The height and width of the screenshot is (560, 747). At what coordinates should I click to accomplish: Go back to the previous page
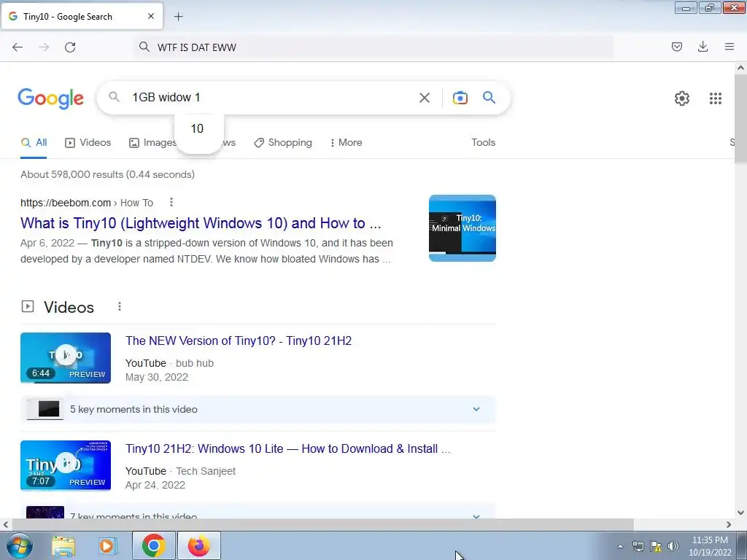tap(18, 47)
